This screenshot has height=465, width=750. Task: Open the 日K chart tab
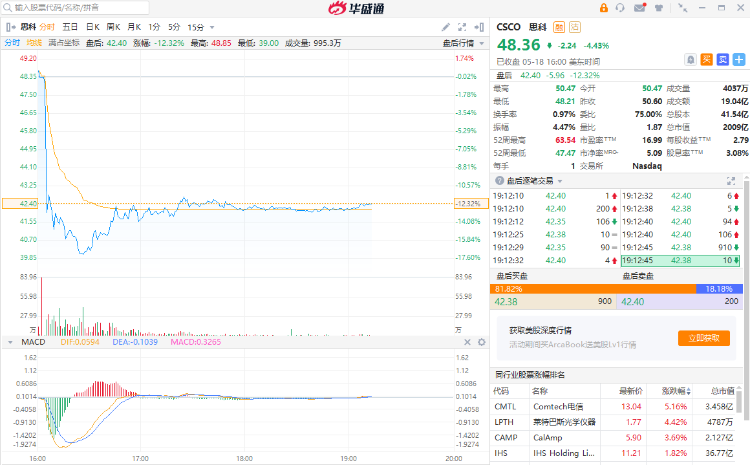93,27
